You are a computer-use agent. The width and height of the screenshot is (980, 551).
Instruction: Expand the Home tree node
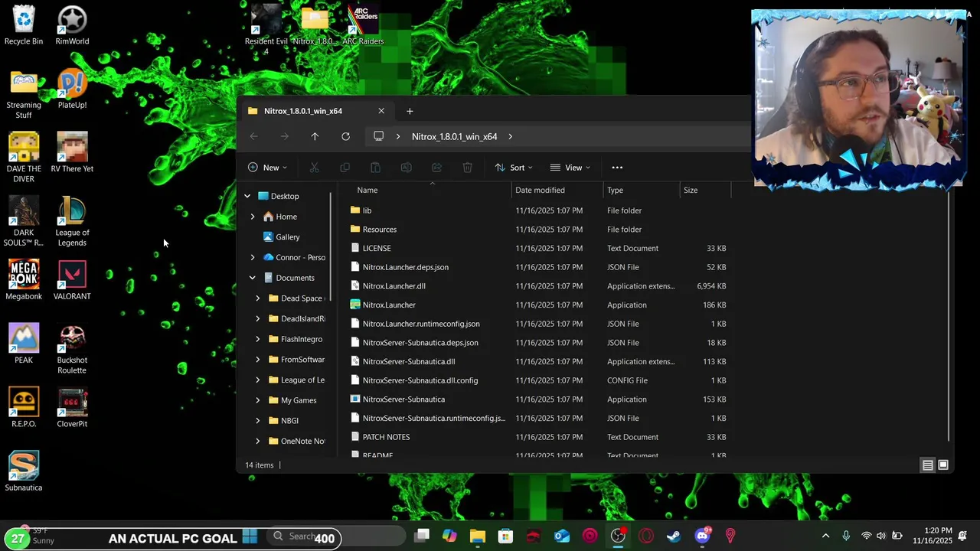[253, 217]
